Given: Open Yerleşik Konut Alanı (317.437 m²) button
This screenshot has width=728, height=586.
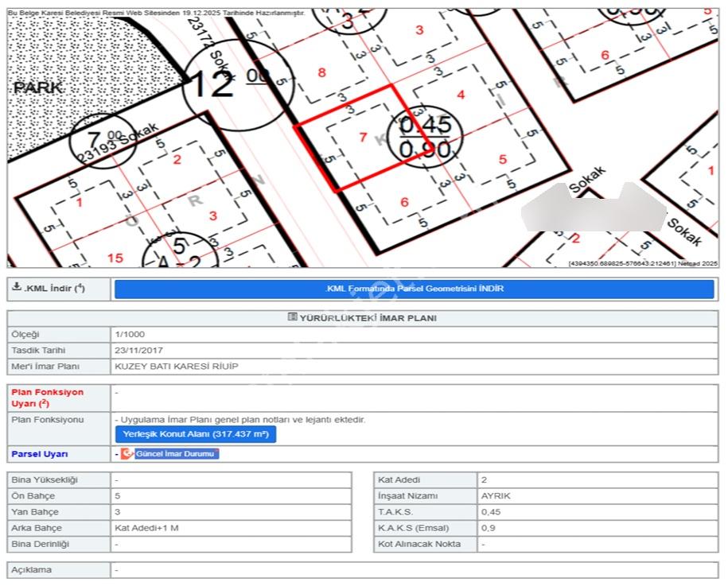Looking at the screenshot, I should tap(196, 434).
